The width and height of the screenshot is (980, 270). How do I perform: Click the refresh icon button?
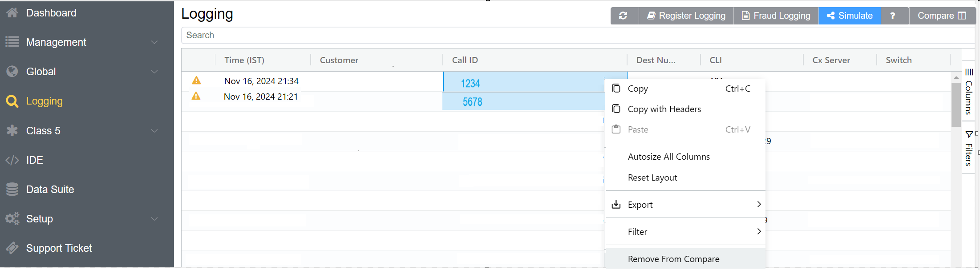624,16
